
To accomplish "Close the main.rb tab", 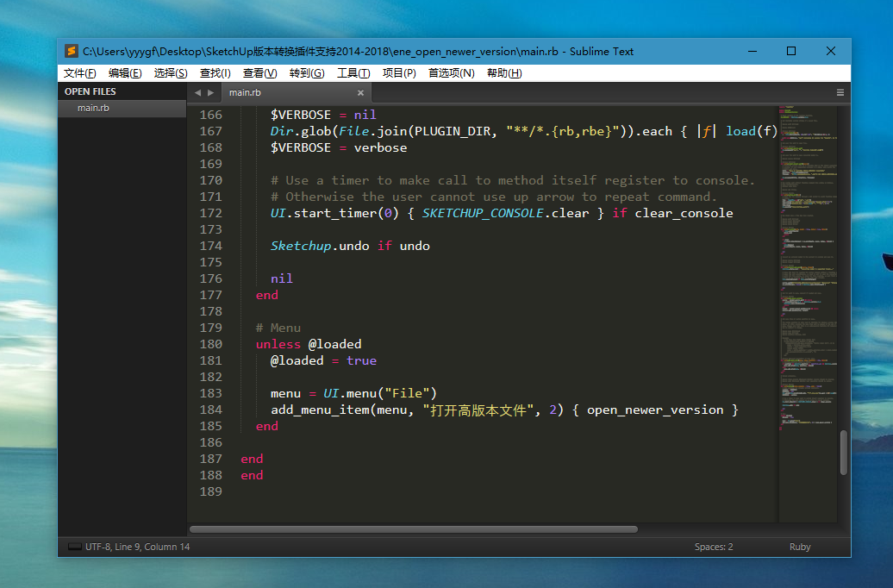I will 360,92.
